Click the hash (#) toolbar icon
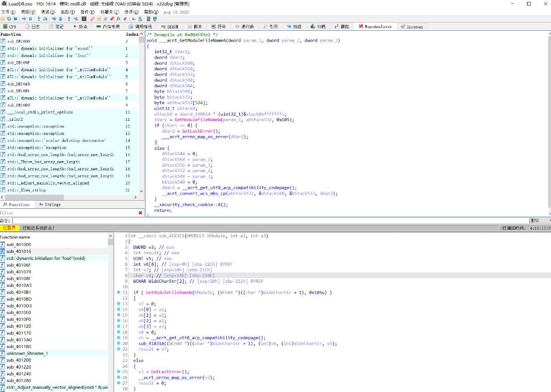Screen dimensions: 551x392 point(126,19)
